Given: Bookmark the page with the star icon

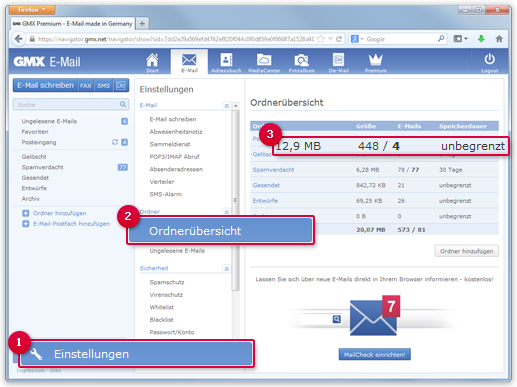Looking at the screenshot, I should click(x=321, y=39).
